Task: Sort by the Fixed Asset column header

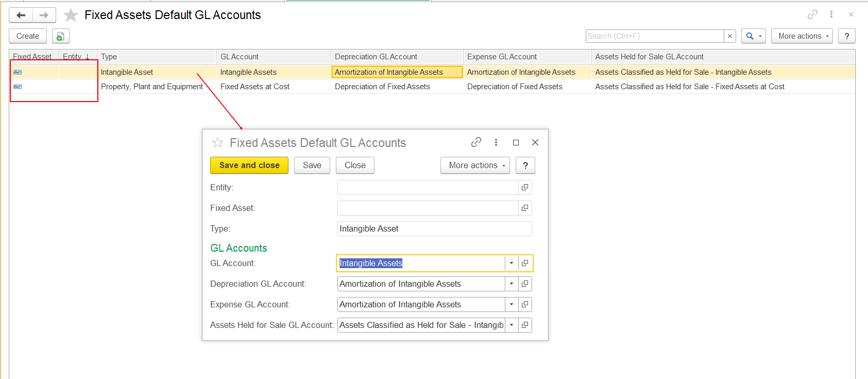Action: [34, 57]
